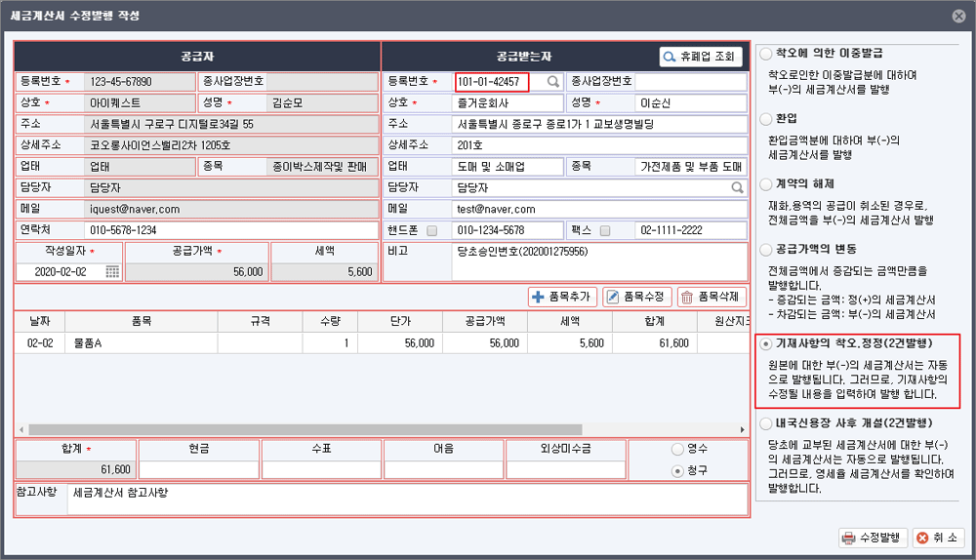Select the 환입 radio option
This screenshot has height=560, width=976.
[x=765, y=119]
